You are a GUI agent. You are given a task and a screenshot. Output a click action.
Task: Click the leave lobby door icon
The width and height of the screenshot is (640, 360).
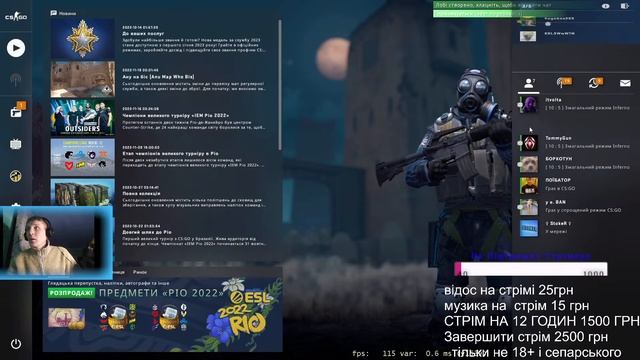tap(625, 6)
